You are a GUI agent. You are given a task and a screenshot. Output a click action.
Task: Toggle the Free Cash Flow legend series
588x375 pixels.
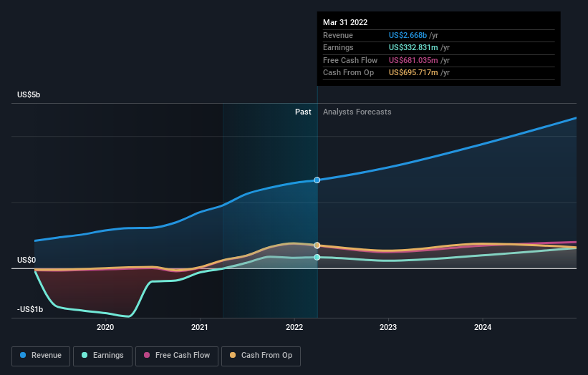pyautogui.click(x=177, y=356)
